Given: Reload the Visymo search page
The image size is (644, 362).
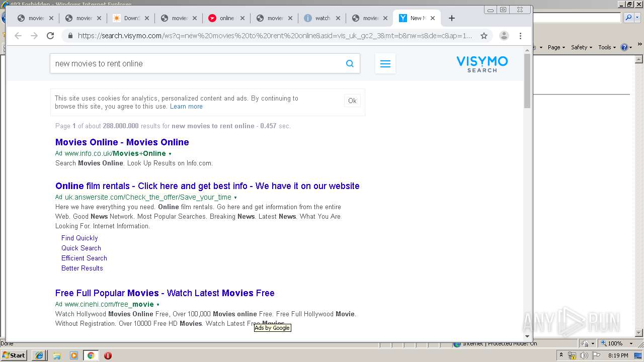Looking at the screenshot, I should (50, 36).
